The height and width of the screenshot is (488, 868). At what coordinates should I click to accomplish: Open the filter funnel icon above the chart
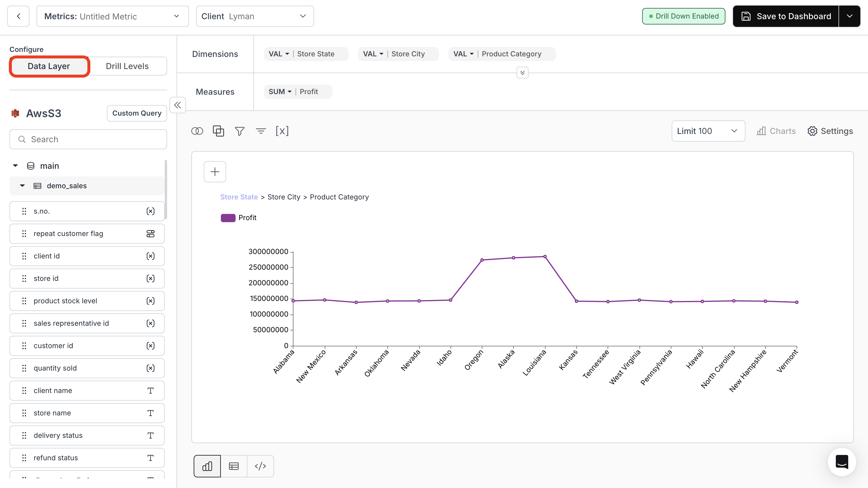point(239,131)
